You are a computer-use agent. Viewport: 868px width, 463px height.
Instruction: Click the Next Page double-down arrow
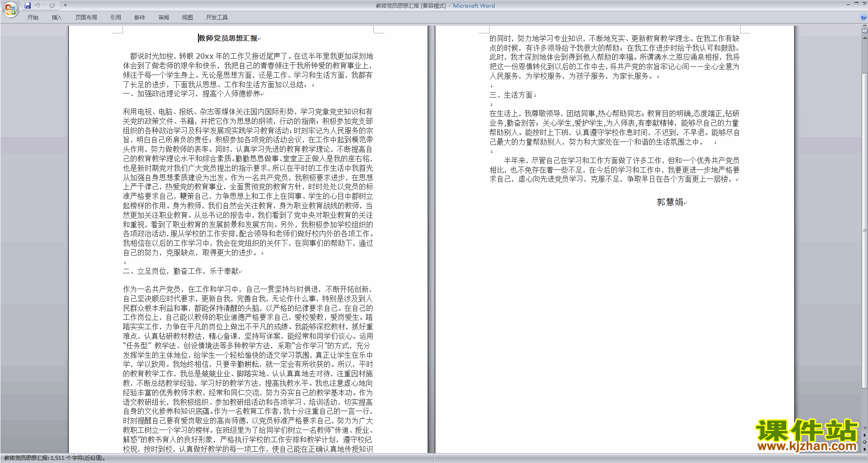pyautogui.click(x=865, y=449)
